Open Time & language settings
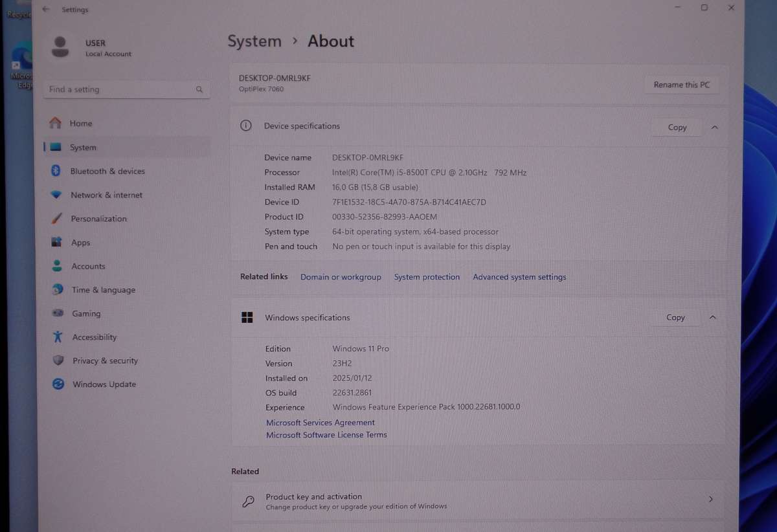This screenshot has width=777, height=532. point(104,290)
